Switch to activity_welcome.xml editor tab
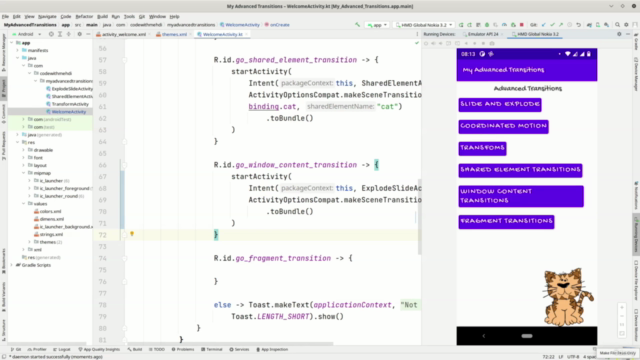640x360 pixels. click(x=123, y=34)
